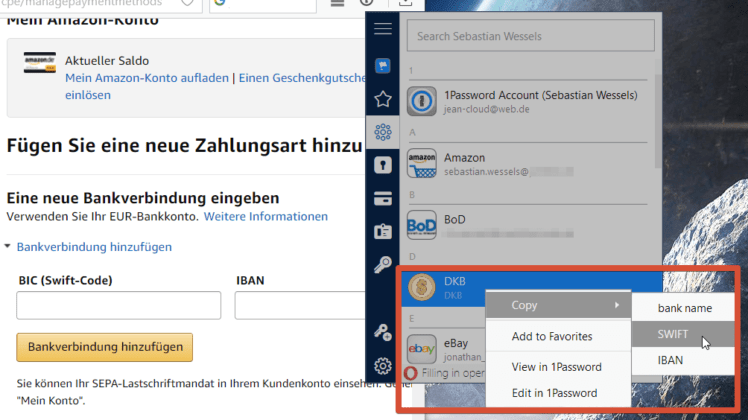This screenshot has width=748, height=420.
Task: Open 1Password settings gear icon
Action: (383, 366)
